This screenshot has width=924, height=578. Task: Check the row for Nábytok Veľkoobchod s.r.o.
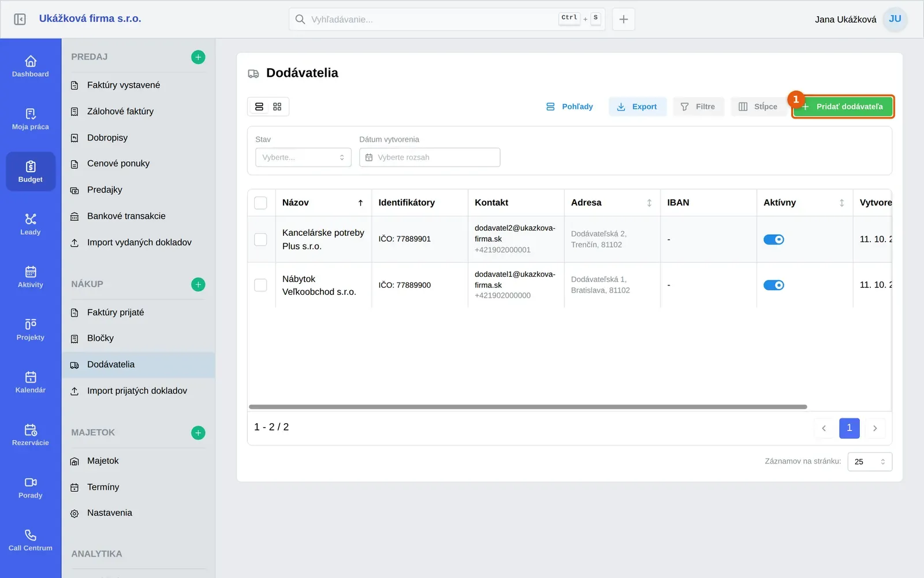click(260, 285)
